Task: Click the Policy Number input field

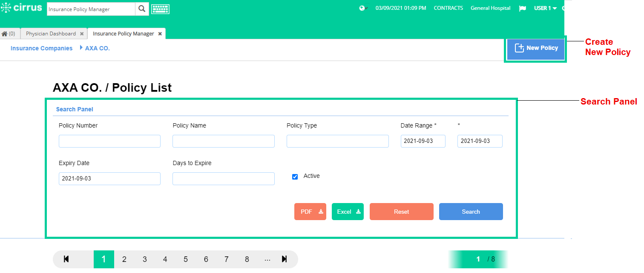Action: pyautogui.click(x=109, y=141)
